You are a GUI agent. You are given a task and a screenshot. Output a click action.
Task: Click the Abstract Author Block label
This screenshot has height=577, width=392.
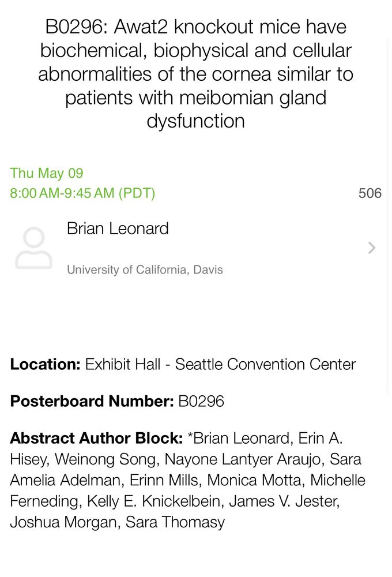tap(96, 439)
